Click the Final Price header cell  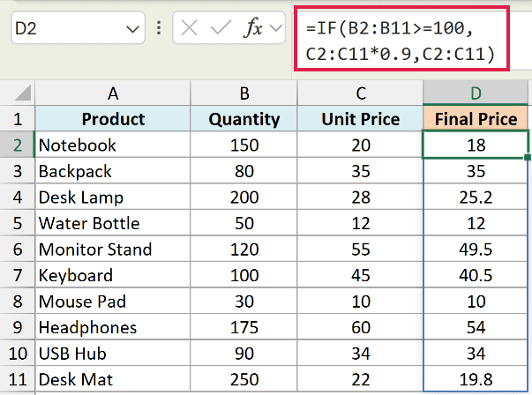tap(476, 118)
